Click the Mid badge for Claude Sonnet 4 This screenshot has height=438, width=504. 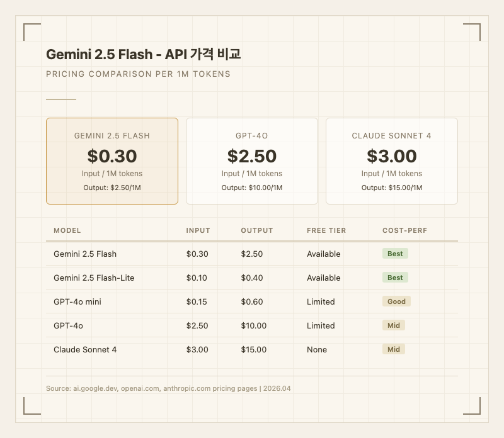393,349
